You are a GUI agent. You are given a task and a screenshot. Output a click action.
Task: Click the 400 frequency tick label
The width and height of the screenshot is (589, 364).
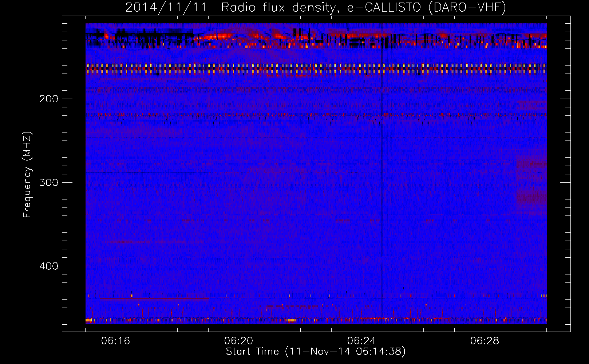(x=49, y=266)
